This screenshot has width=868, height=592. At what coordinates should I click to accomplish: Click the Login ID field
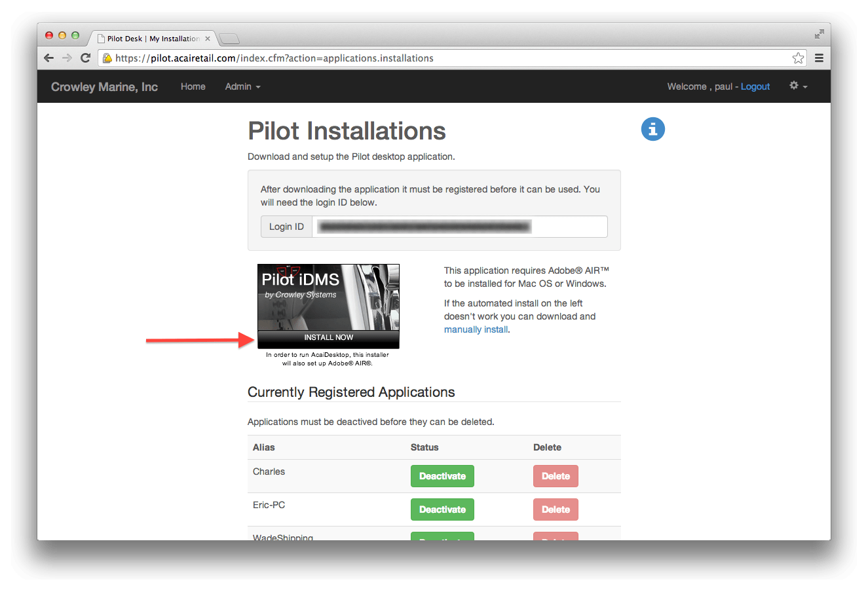point(459,227)
